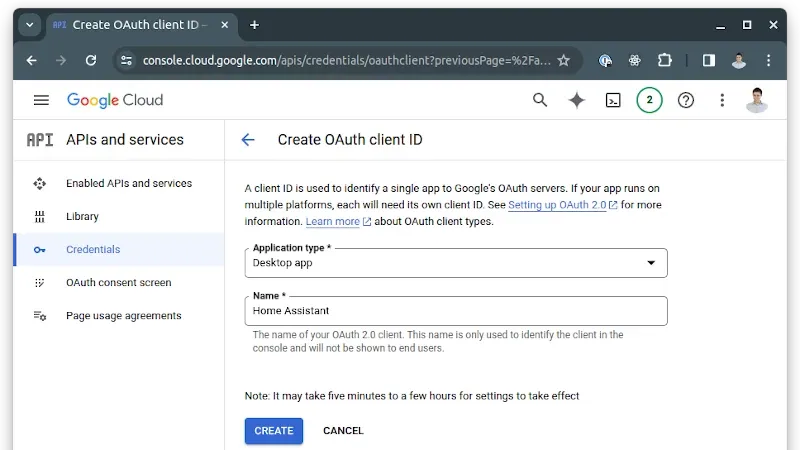Click the CANCEL button
The image size is (800, 450).
343,431
